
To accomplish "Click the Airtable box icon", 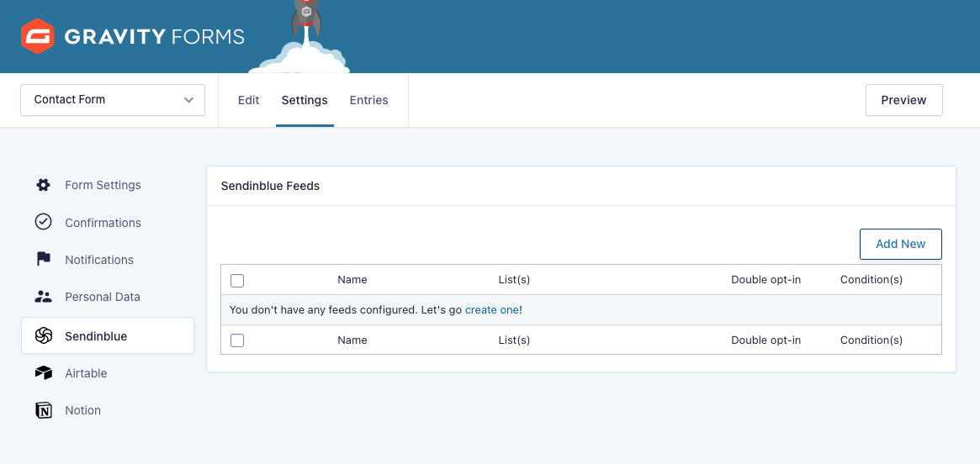I will pyautogui.click(x=43, y=373).
